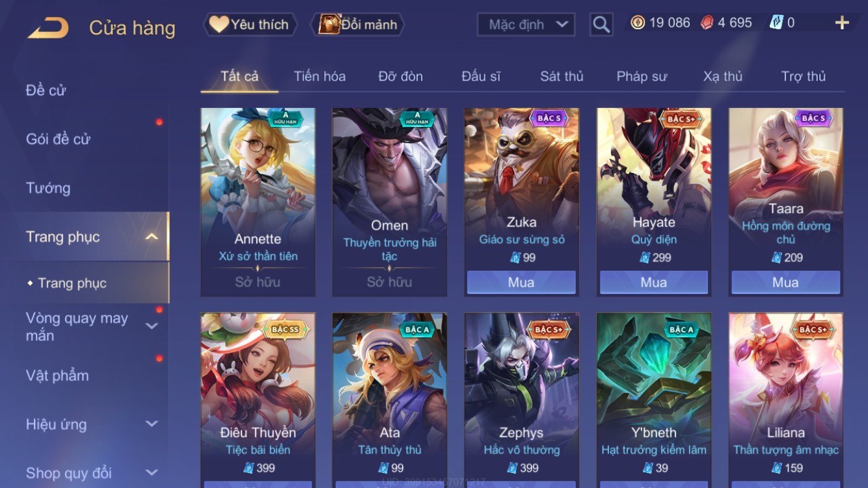This screenshot has width=868, height=488.
Task: Open the Mặc định sort dropdown
Action: pyautogui.click(x=526, y=25)
